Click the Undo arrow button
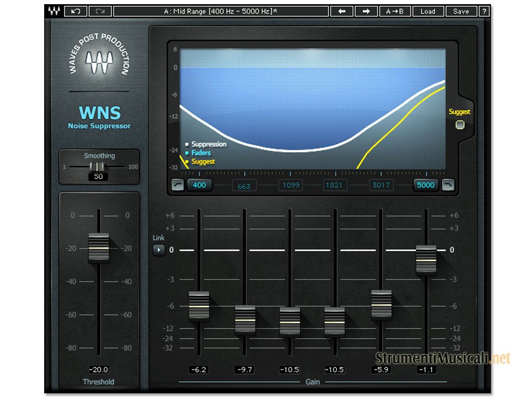Viewport: 532px width, 399px height. (x=75, y=11)
